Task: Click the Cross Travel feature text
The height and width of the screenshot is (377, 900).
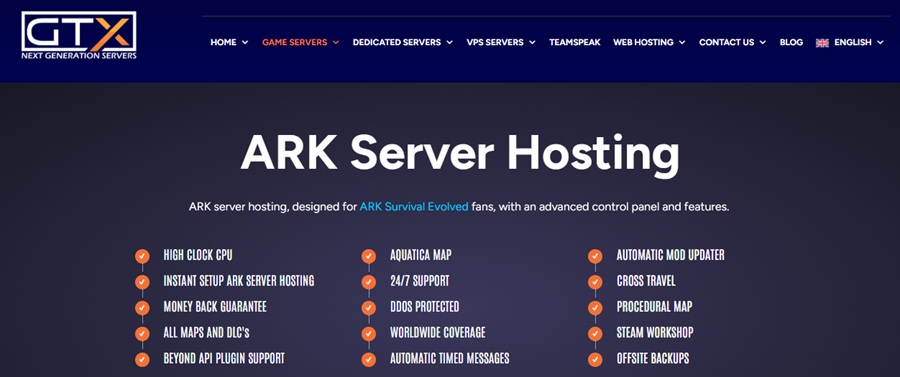Action: coord(646,281)
